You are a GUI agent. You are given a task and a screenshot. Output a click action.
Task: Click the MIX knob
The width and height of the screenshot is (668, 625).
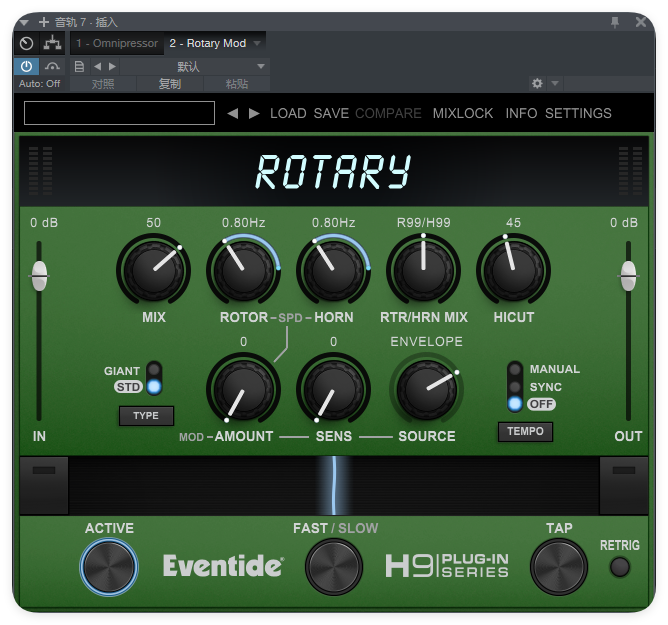tap(153, 270)
